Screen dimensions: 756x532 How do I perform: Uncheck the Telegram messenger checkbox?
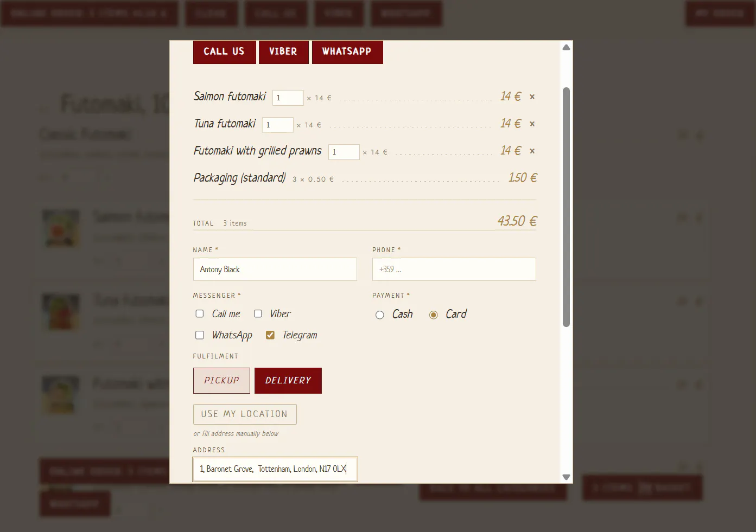pos(270,335)
